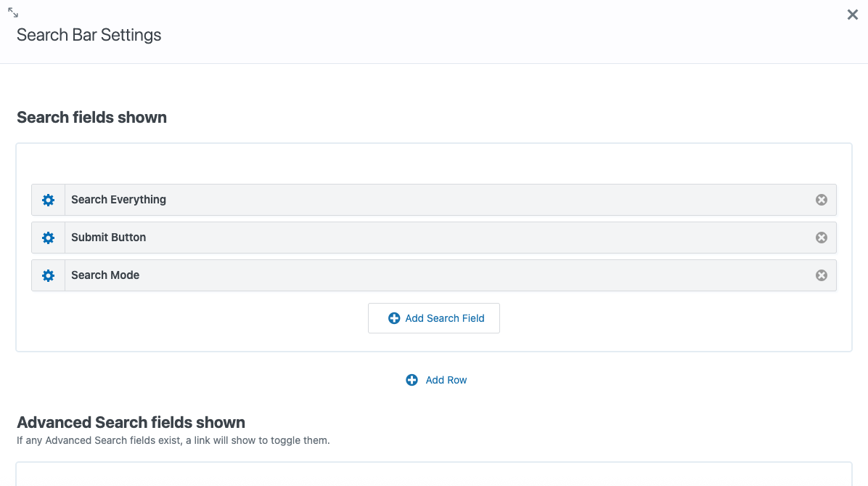Viewport: 868px width, 486px height.
Task: Open settings gear for Search Everything field
Action: click(x=48, y=200)
